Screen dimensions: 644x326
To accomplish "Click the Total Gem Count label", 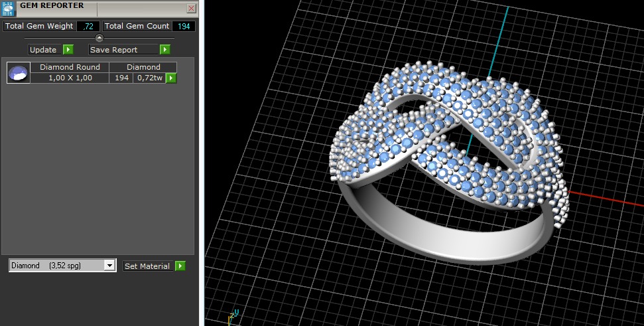I will click(x=137, y=27).
